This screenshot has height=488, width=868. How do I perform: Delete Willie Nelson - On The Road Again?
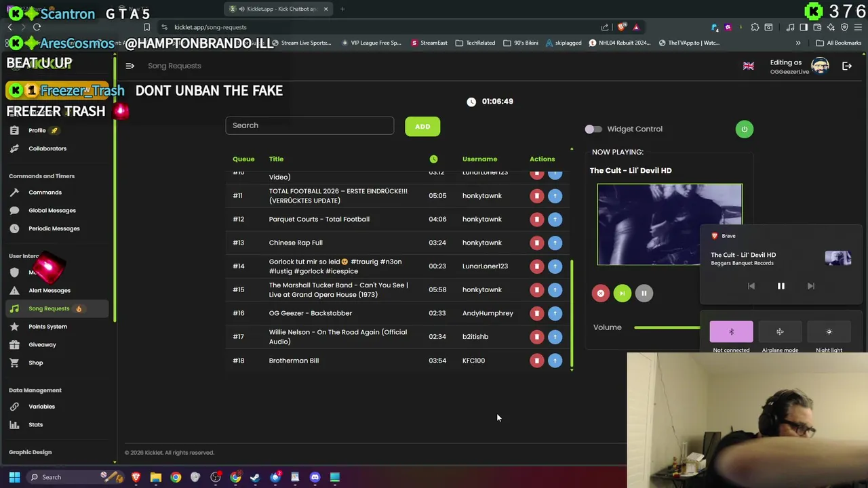(536, 337)
